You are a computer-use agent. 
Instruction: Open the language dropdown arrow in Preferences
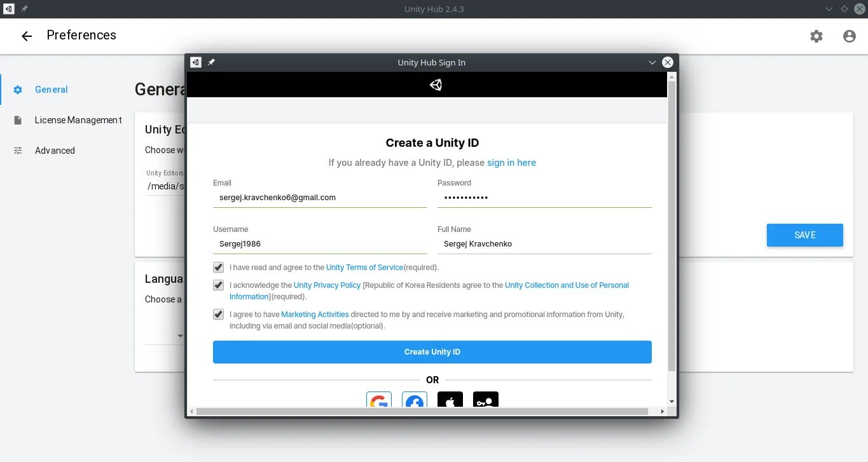point(180,336)
